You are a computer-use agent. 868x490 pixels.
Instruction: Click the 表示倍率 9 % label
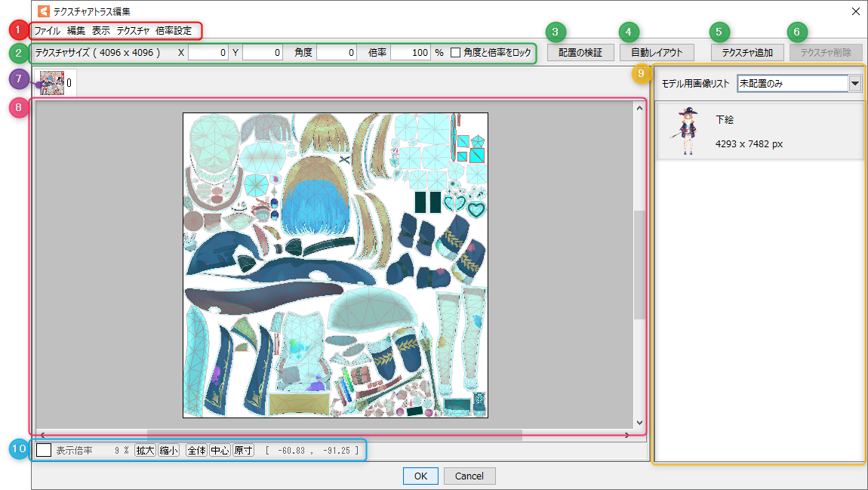pos(92,451)
